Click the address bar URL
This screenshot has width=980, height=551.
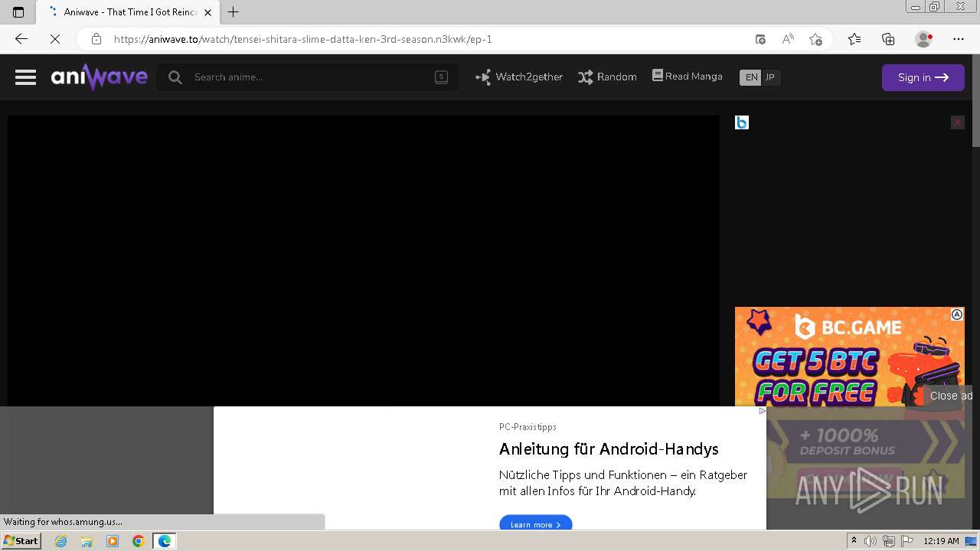click(x=303, y=39)
